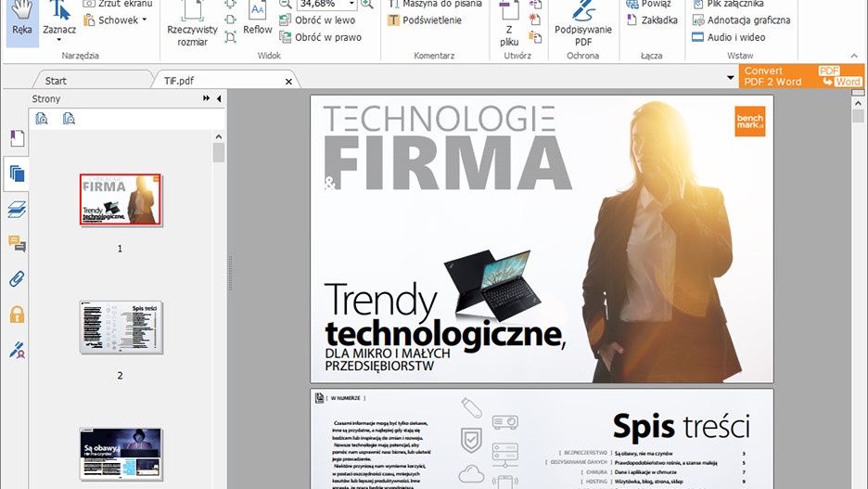The image size is (868, 489).
Task: Expand the Strony panel with double arrow
Action: (x=206, y=98)
